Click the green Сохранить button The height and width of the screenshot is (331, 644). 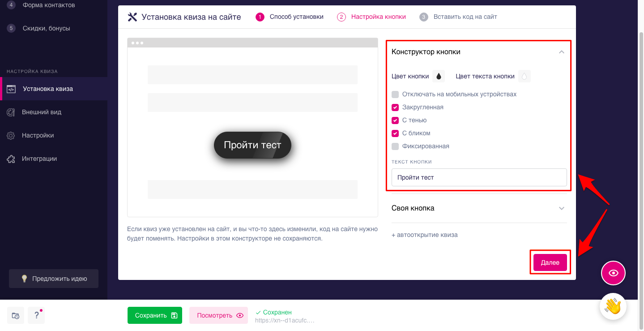[x=155, y=315]
